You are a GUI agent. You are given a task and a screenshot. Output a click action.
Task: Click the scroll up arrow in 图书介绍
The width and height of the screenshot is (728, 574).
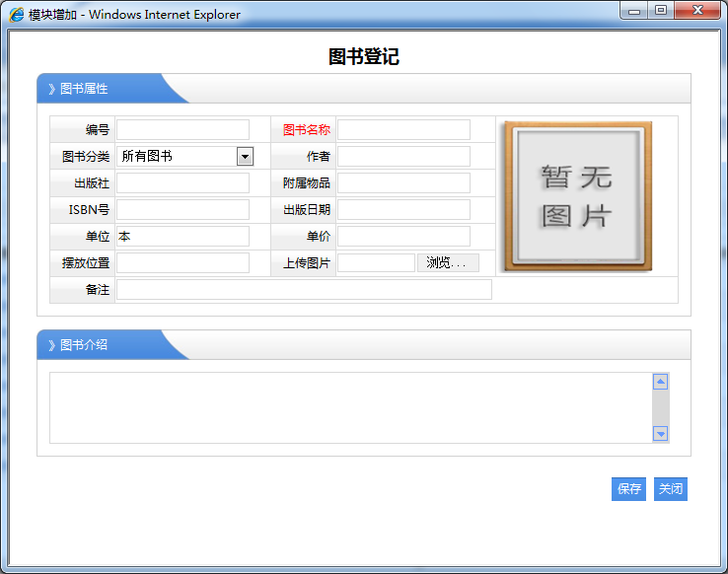tap(661, 382)
